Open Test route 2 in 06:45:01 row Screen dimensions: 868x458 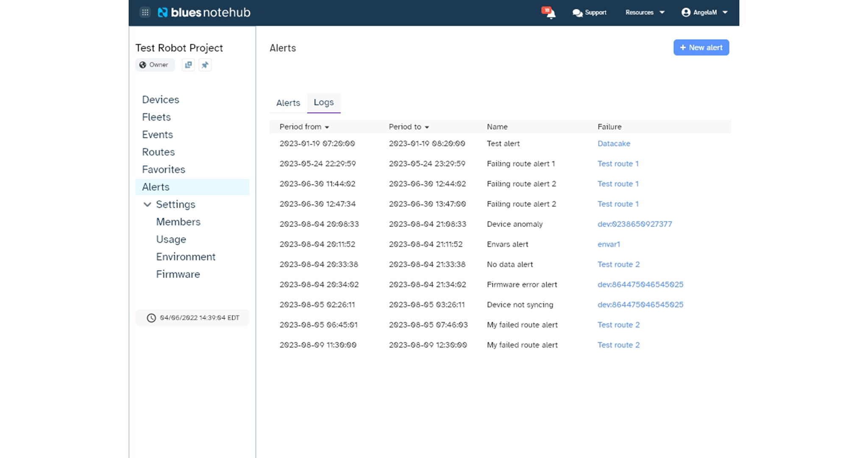[x=618, y=325]
